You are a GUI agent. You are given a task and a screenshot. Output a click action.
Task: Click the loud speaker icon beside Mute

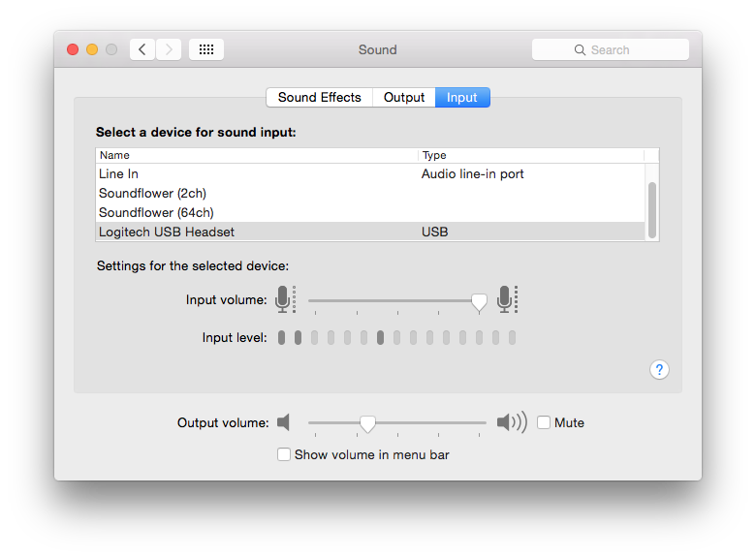512,422
